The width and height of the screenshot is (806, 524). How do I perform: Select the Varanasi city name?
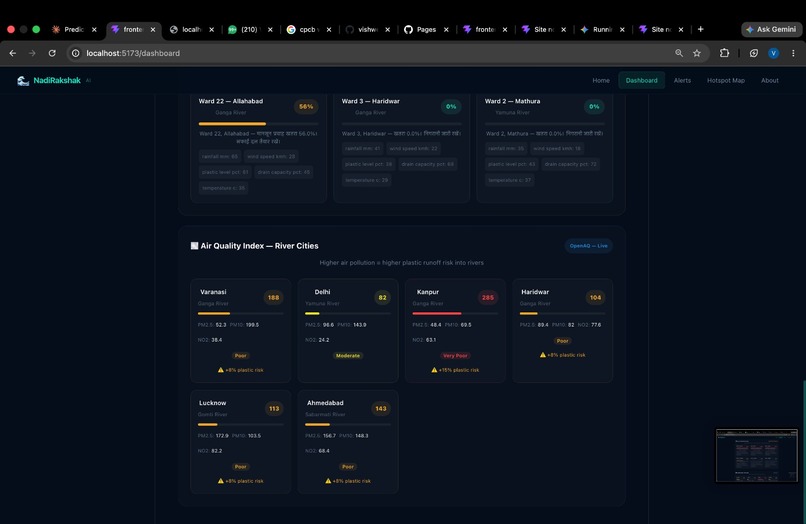tap(213, 292)
